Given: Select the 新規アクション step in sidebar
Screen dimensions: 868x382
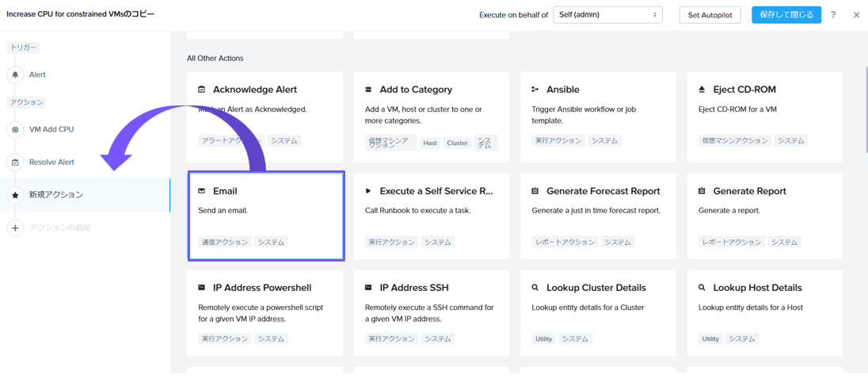Looking at the screenshot, I should coord(56,195).
